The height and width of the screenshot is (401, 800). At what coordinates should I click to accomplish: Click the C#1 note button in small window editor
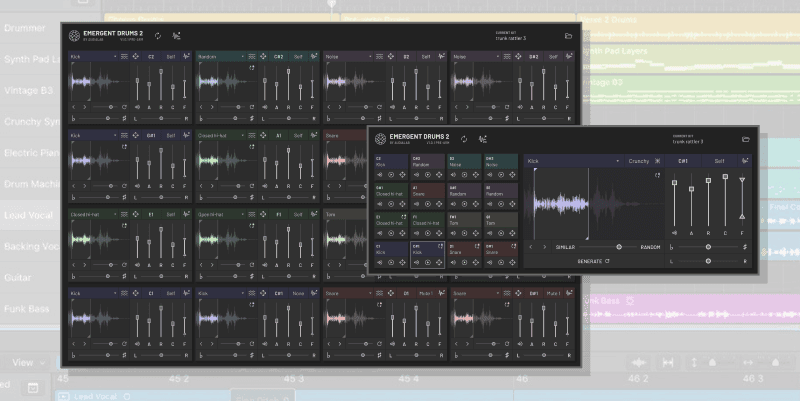tap(683, 161)
